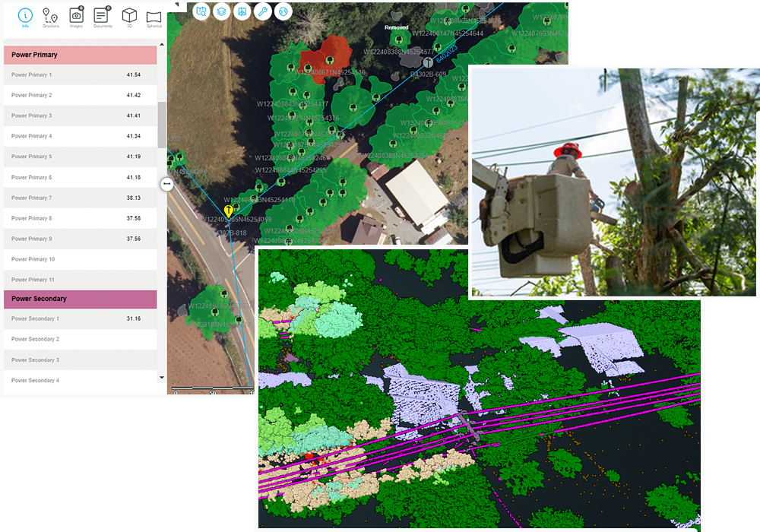The image size is (760, 532).
Task: Click the panel resize arrows handle
Action: [167, 184]
